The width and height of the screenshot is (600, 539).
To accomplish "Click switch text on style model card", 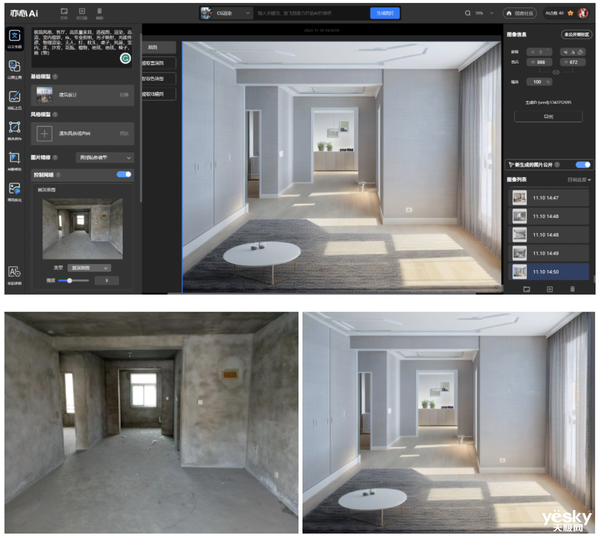I will tap(124, 134).
